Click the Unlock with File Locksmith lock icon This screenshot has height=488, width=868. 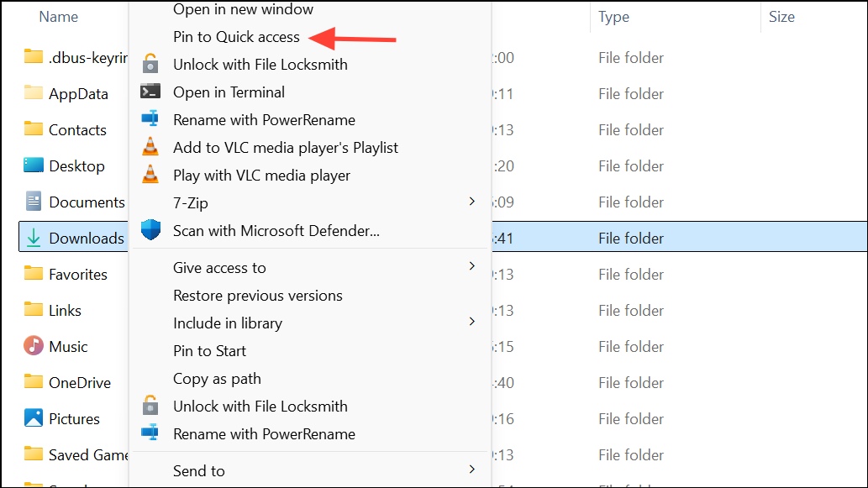click(x=151, y=64)
